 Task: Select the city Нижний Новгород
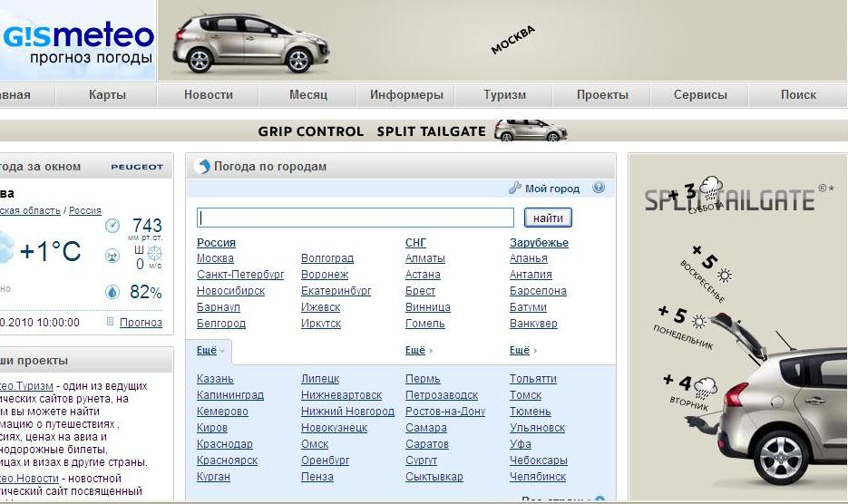[x=347, y=412]
